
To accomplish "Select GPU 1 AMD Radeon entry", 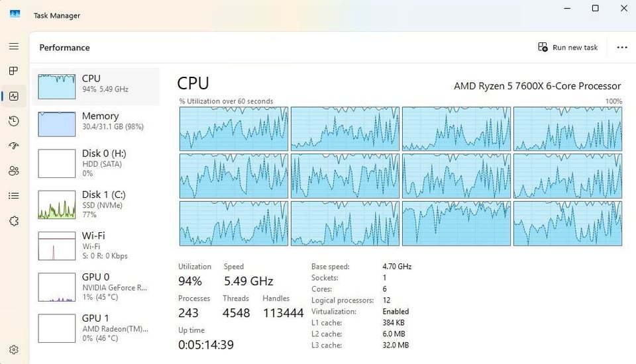I will tap(96, 327).
